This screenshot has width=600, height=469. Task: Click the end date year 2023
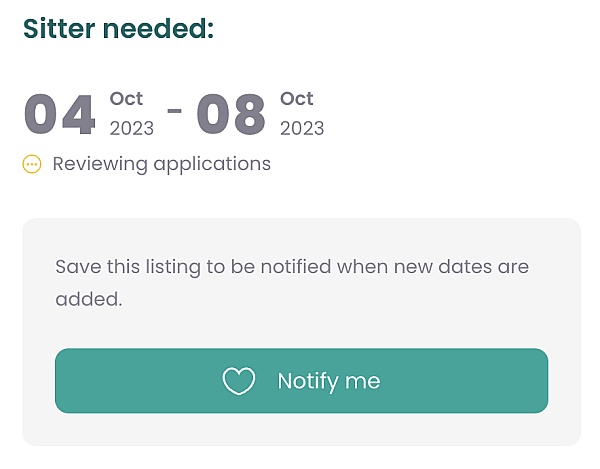(302, 128)
